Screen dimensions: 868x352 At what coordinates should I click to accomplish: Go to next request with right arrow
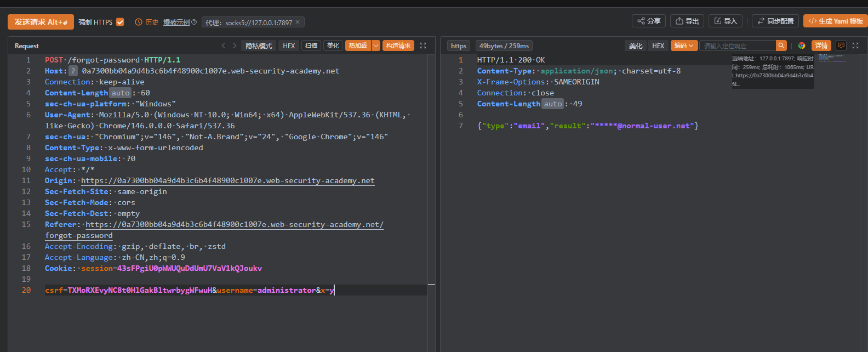pyautogui.click(x=235, y=46)
